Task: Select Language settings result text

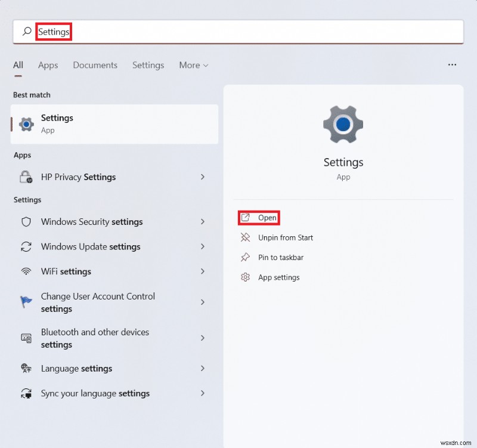Action: [76, 368]
